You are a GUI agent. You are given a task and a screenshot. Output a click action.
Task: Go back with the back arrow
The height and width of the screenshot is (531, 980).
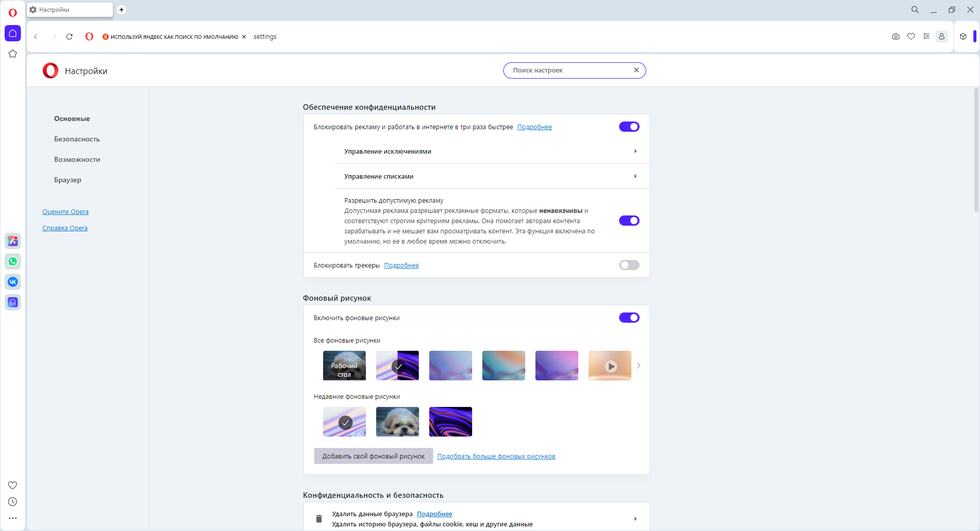[x=36, y=37]
